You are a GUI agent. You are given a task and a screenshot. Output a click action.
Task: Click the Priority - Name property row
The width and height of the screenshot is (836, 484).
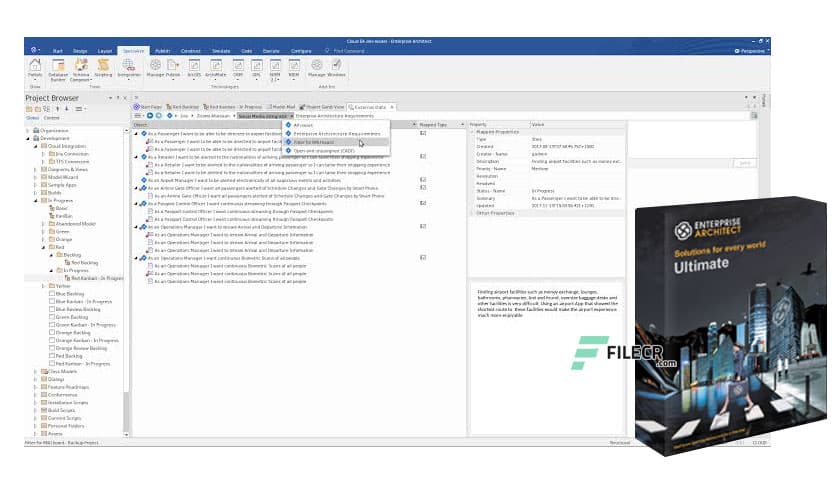546,168
